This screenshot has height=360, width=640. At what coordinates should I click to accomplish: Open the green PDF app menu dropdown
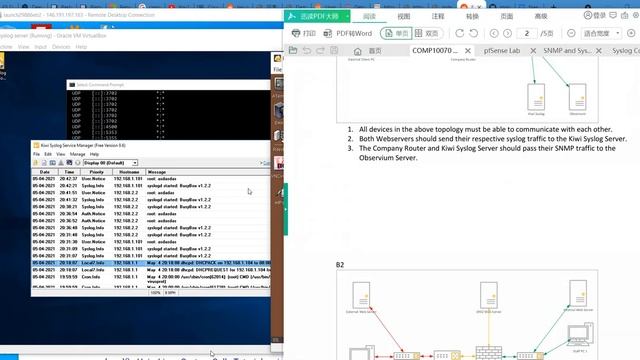[x=347, y=16]
